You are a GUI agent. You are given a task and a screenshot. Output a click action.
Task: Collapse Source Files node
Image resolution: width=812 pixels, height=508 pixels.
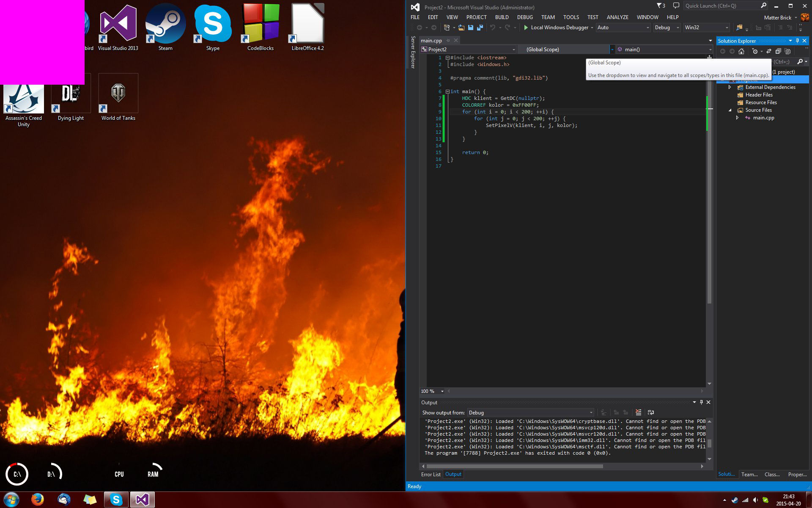730,110
